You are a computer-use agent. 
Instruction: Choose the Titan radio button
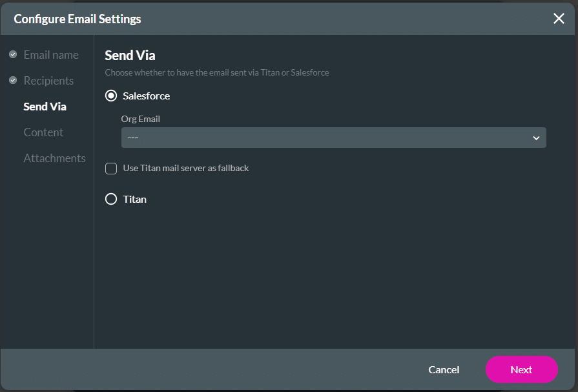click(111, 200)
